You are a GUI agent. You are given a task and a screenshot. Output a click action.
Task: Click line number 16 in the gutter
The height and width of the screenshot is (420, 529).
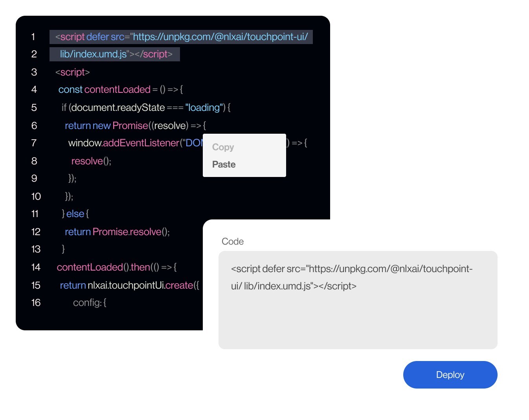35,302
